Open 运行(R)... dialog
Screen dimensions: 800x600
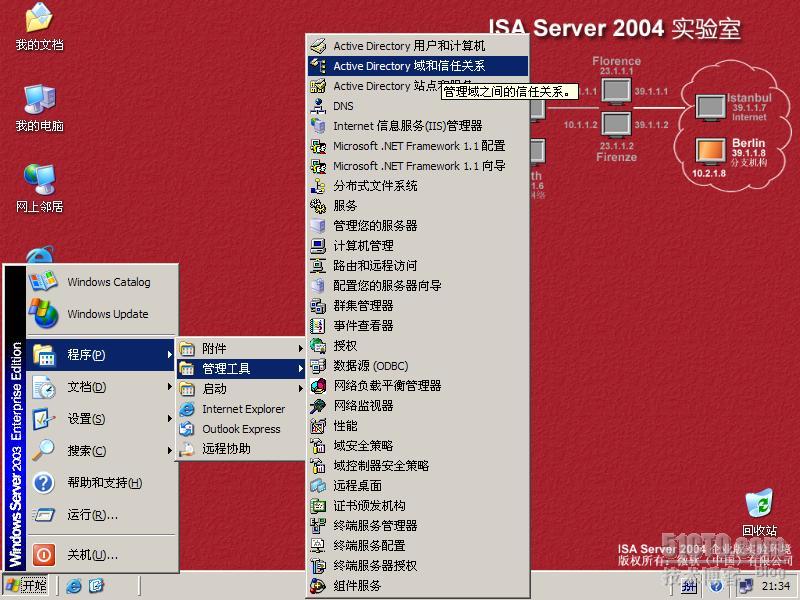click(101, 514)
